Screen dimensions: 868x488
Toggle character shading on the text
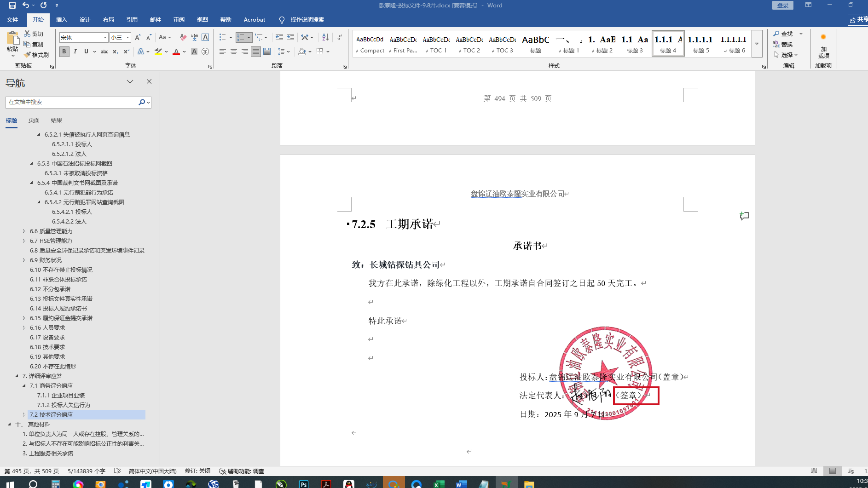coord(194,52)
